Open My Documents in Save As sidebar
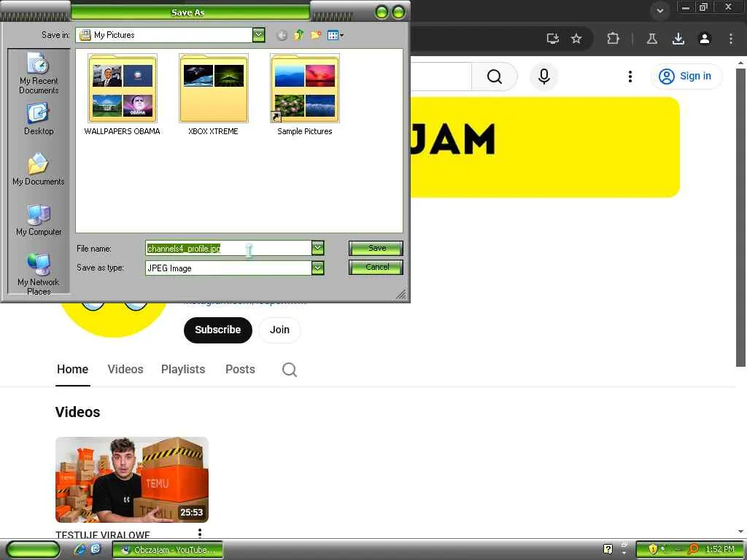 point(39,169)
